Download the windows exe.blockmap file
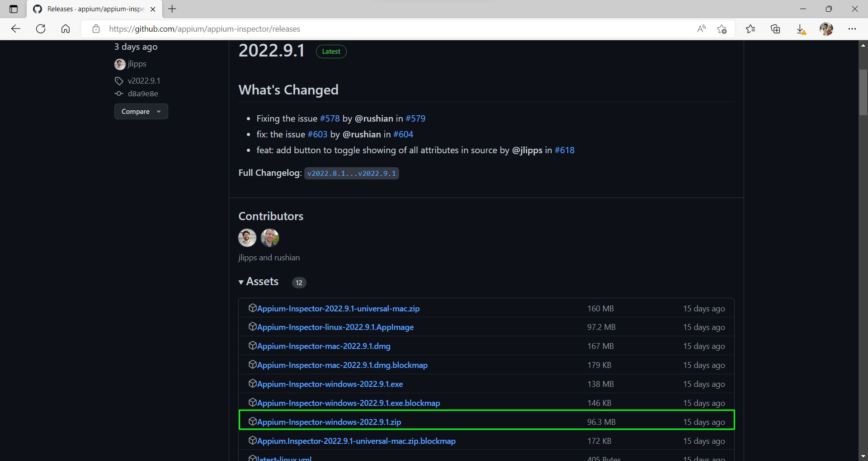Screen dimensions: 868x461 point(349,403)
